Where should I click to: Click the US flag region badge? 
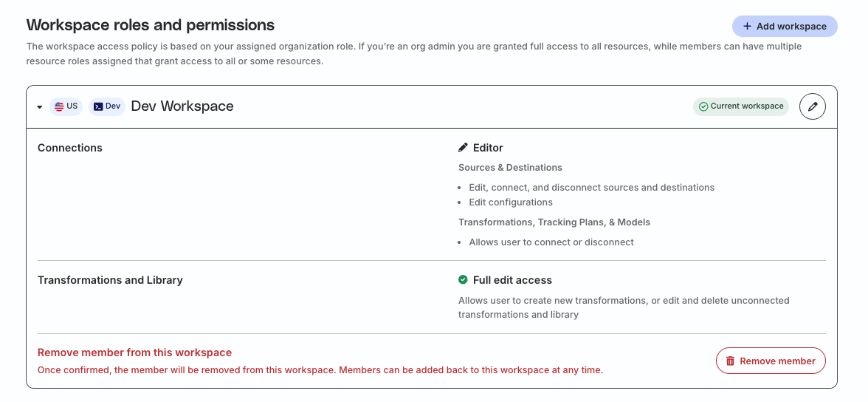[x=66, y=106]
